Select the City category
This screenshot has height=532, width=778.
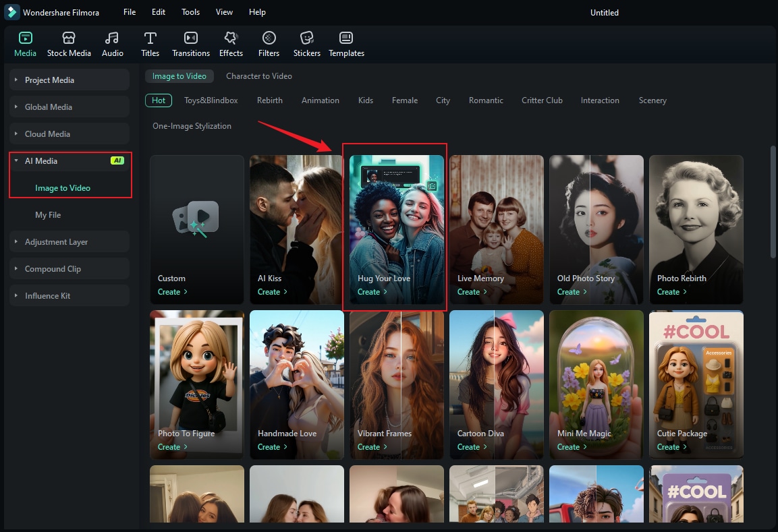coord(443,100)
